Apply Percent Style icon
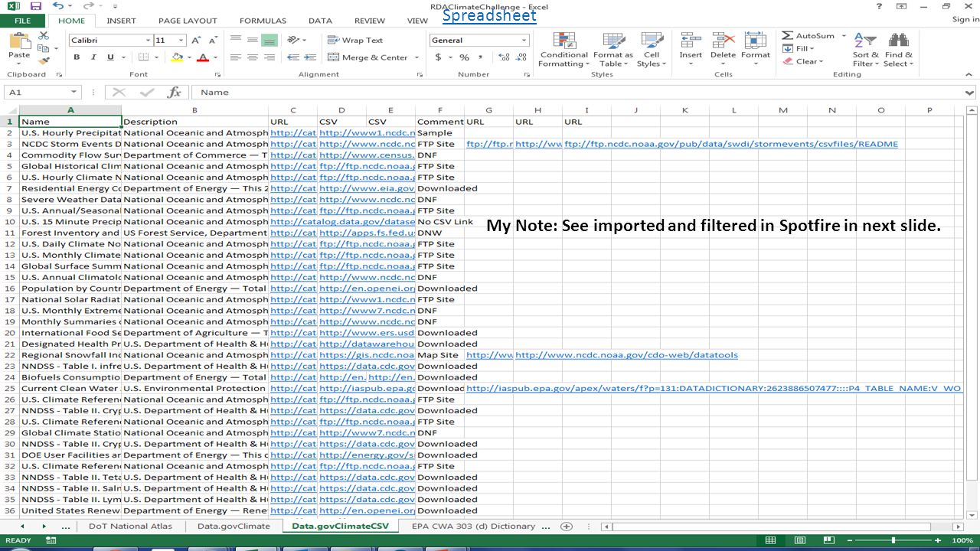 (x=464, y=57)
